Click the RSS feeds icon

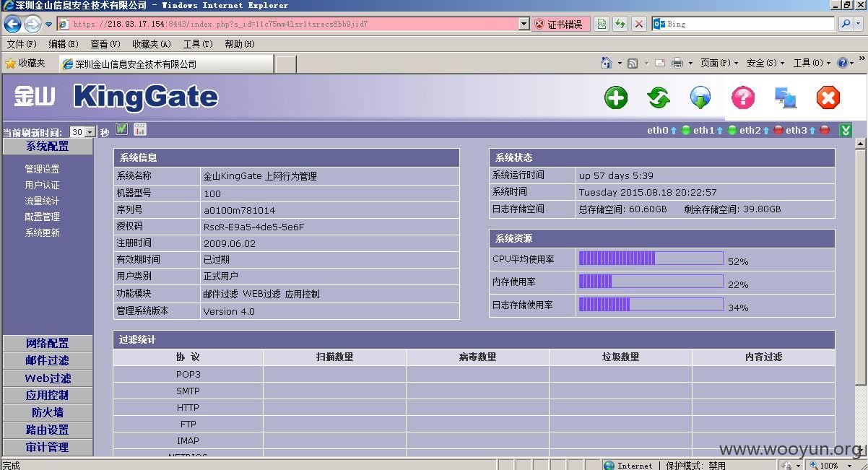pyautogui.click(x=633, y=64)
